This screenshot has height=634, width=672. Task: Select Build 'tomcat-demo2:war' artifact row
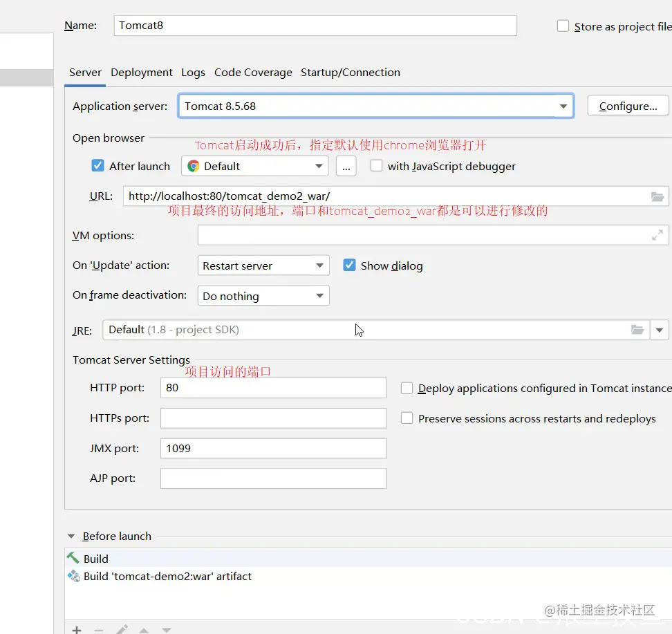click(368, 576)
